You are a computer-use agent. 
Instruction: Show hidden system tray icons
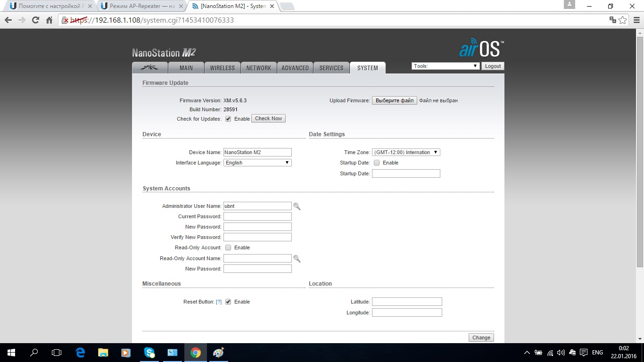pos(527,353)
